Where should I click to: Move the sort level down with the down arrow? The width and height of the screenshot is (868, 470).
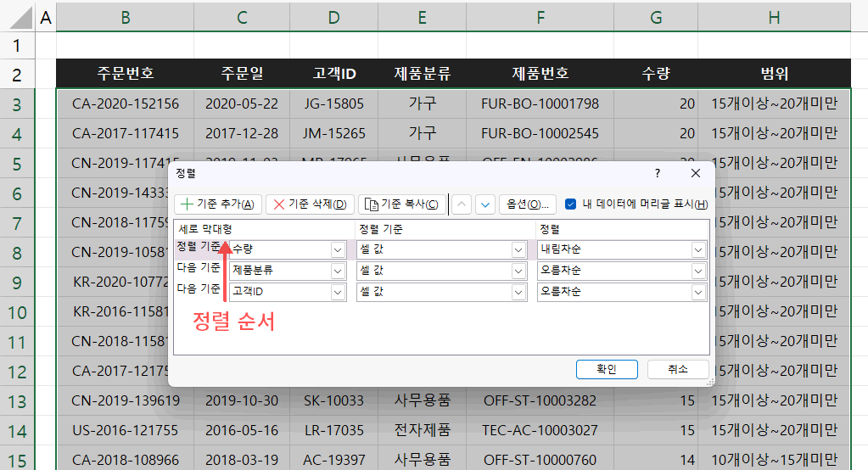click(485, 204)
